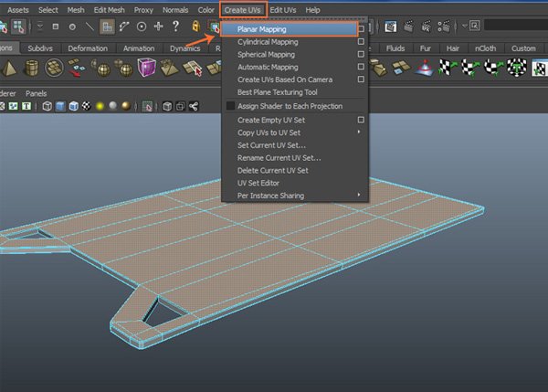Click the share nodes panel icon

(x=194, y=106)
